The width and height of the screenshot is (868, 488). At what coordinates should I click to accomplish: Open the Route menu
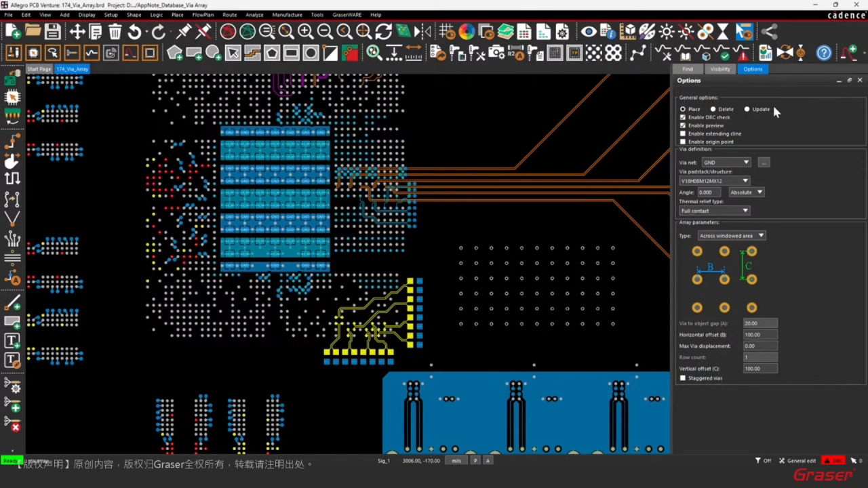230,14
